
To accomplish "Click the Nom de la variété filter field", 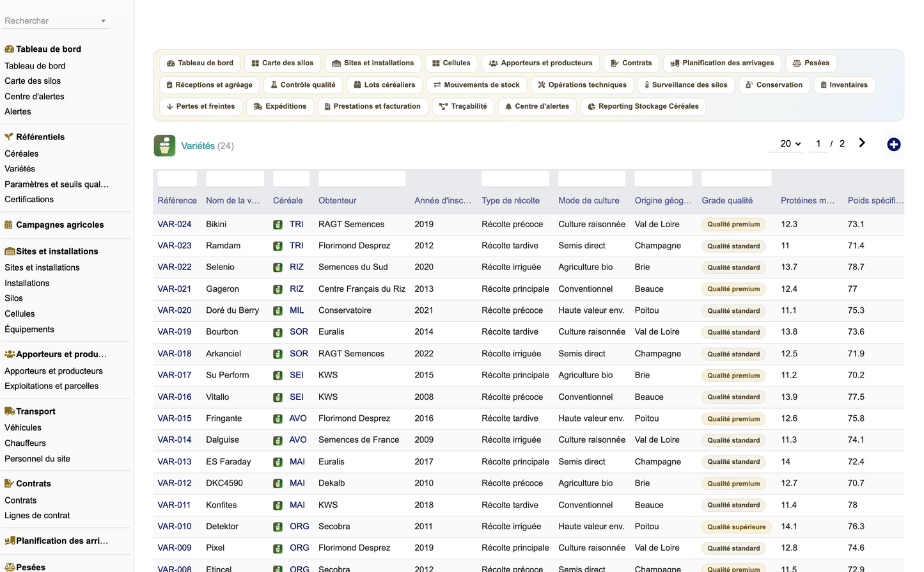I will pyautogui.click(x=235, y=179).
